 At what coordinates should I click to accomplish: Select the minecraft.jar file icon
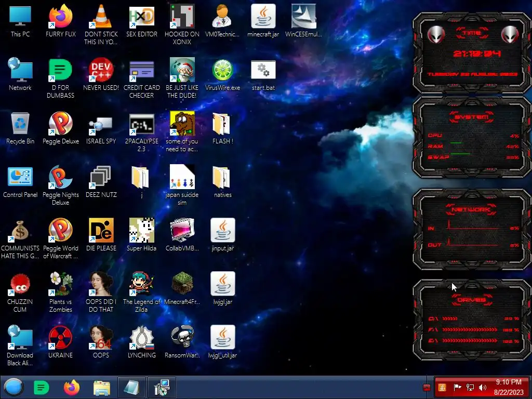(263, 20)
